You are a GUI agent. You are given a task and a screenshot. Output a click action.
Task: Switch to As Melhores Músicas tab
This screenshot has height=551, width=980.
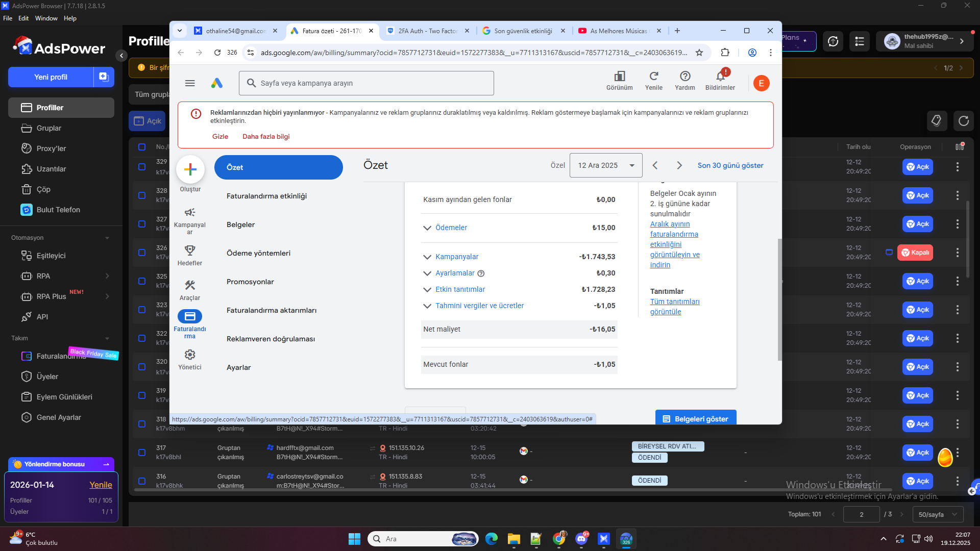coord(619,31)
